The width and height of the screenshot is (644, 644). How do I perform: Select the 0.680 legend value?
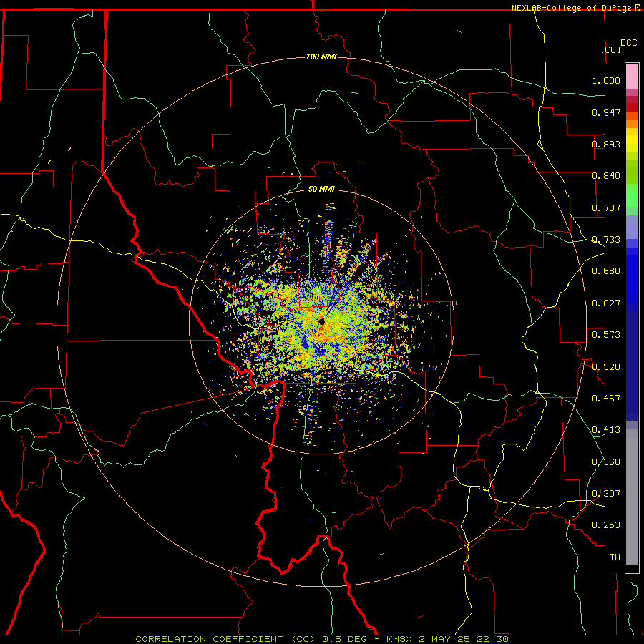point(606,271)
